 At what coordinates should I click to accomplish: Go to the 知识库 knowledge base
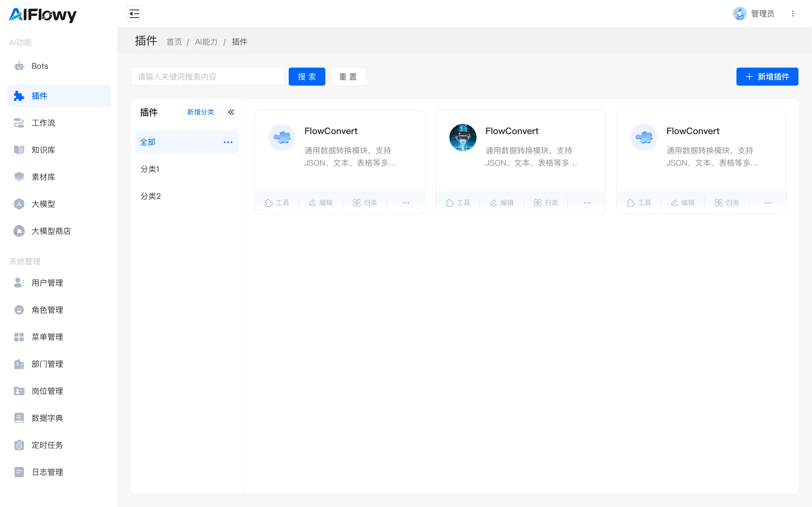pyautogui.click(x=43, y=150)
